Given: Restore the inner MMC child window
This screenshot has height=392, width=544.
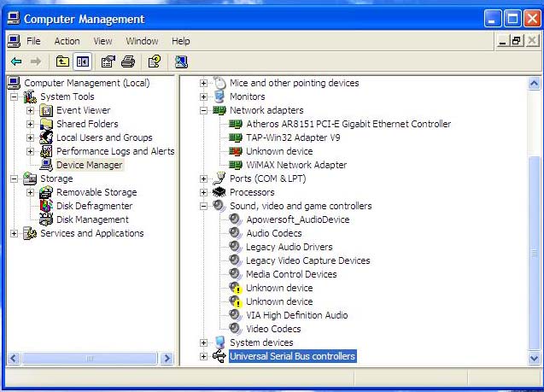Looking at the screenshot, I should click(516, 41).
